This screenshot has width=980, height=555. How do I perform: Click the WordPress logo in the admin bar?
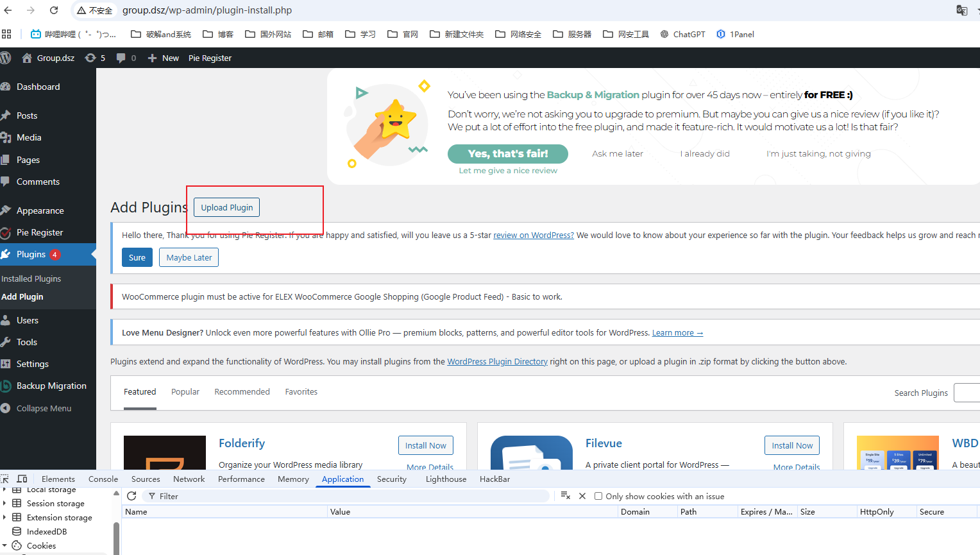pyautogui.click(x=6, y=58)
